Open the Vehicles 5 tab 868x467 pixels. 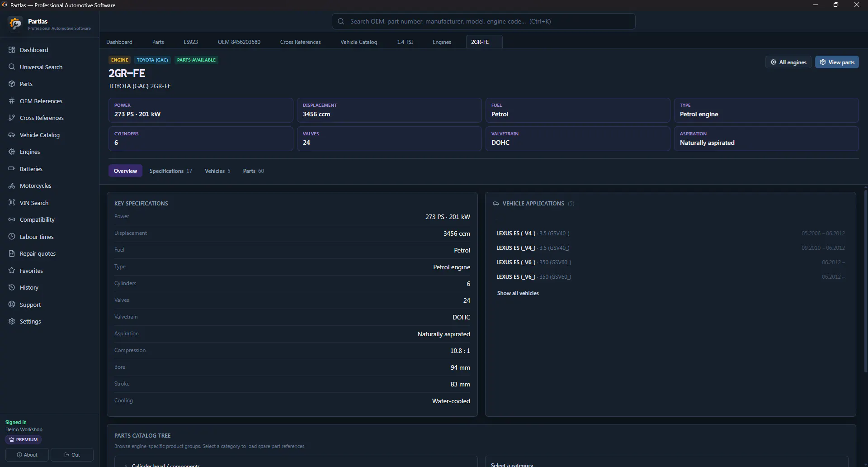(217, 171)
